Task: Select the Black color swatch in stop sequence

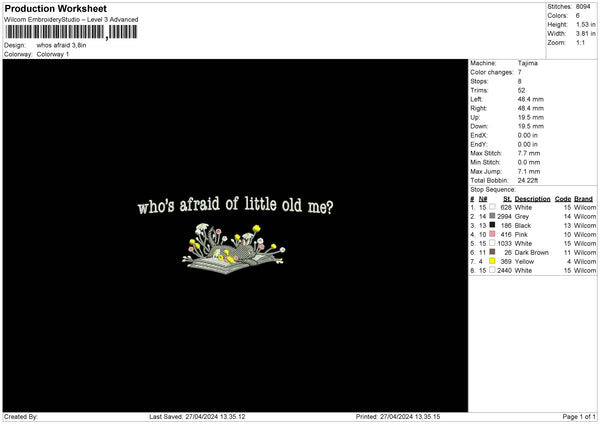Action: point(492,225)
